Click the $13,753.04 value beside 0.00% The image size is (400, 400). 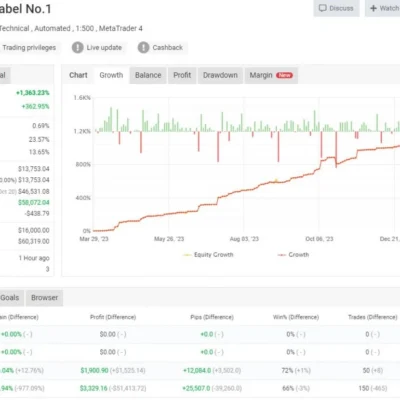[x=34, y=180]
